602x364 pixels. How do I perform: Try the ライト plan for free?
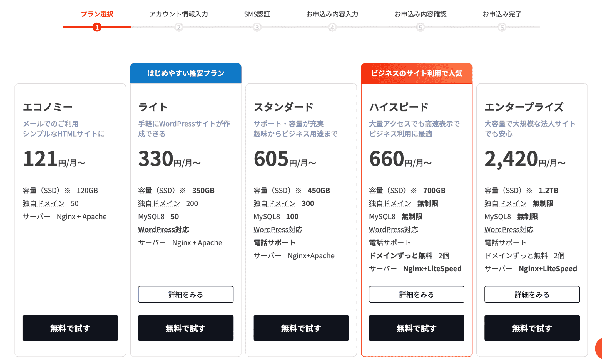coord(186,328)
